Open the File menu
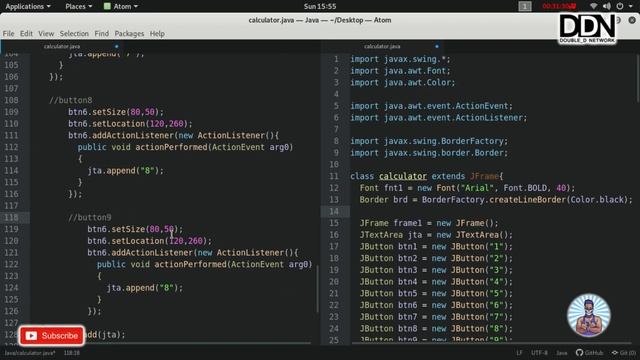640x360 pixels. (x=8, y=33)
